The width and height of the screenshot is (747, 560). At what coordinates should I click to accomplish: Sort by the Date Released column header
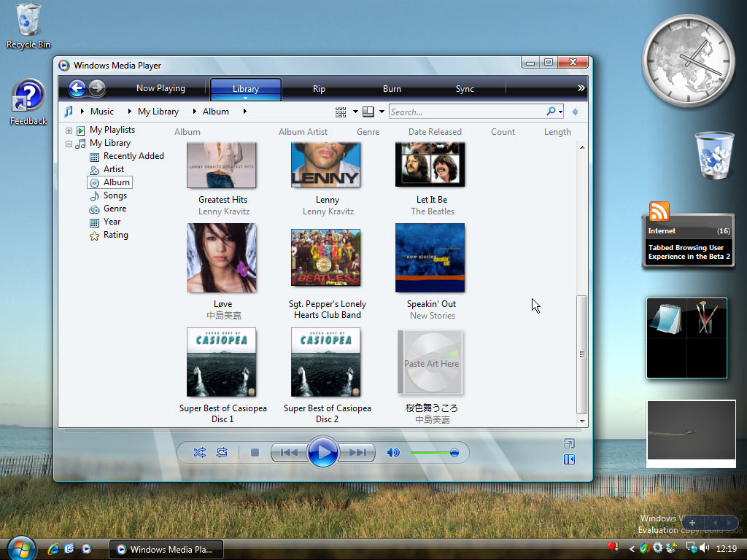(x=435, y=132)
